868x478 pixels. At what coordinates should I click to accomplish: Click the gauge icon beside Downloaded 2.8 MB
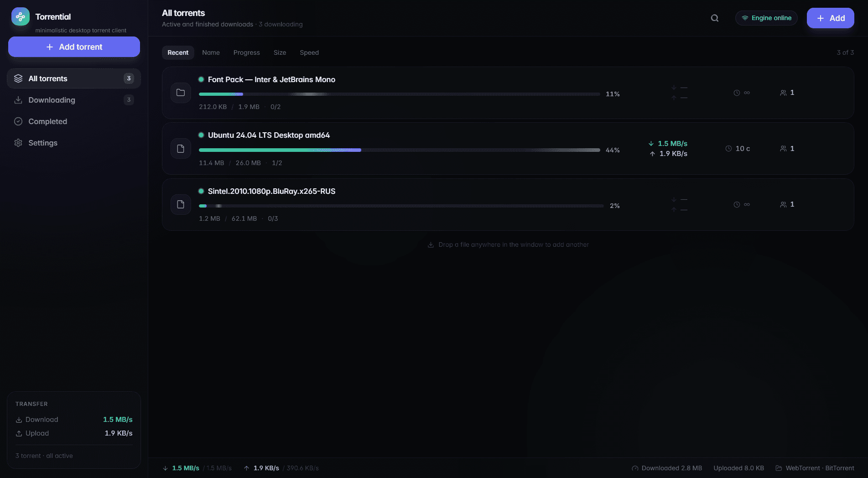click(635, 468)
